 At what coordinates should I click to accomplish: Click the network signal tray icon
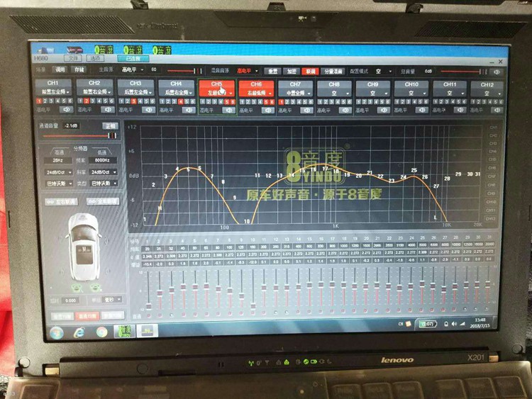click(462, 324)
